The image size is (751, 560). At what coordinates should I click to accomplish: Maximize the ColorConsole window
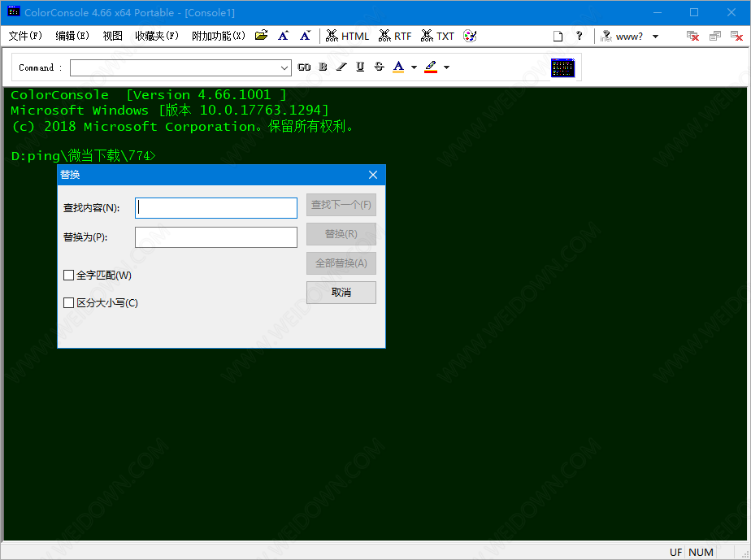click(x=694, y=12)
